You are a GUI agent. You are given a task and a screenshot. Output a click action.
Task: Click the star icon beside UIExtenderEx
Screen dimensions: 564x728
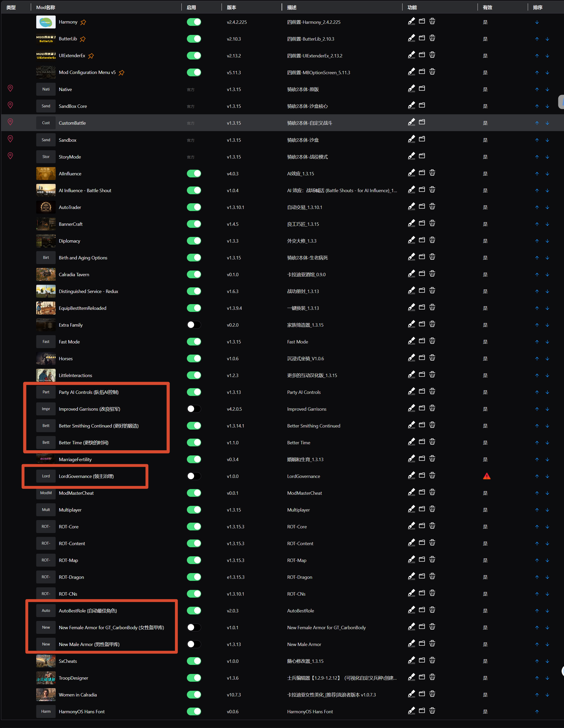[x=91, y=56]
